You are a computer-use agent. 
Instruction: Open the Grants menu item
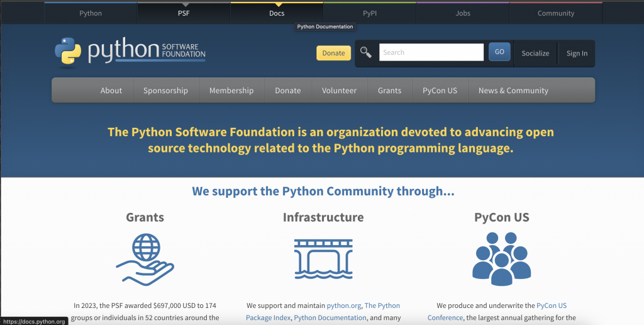(389, 91)
